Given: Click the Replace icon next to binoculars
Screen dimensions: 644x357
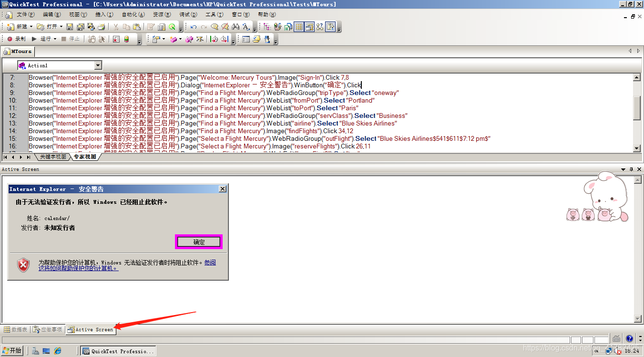Looking at the screenshot, I should point(246,27).
